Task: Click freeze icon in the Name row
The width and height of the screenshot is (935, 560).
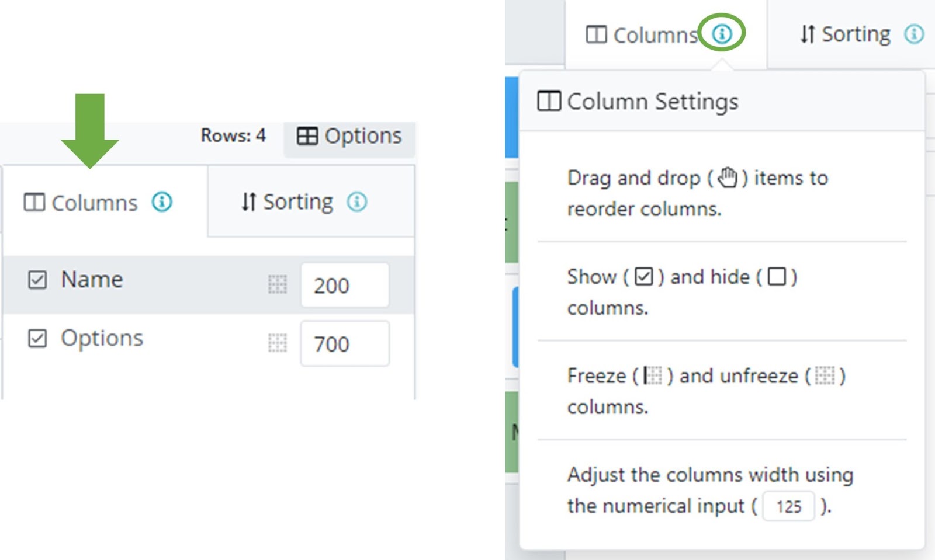Action: [x=277, y=285]
